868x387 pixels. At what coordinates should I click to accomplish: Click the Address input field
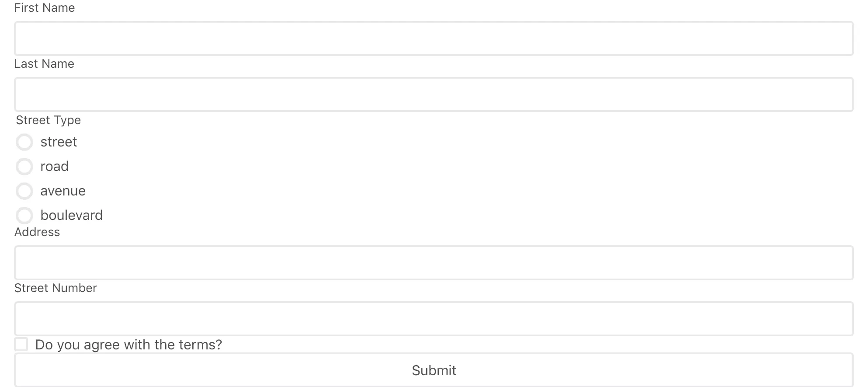pos(434,263)
